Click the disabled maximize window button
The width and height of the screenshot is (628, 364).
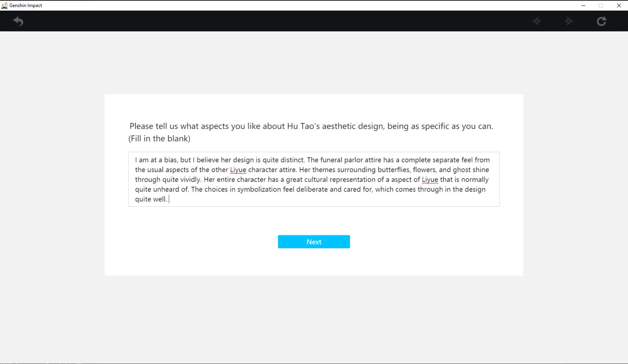(x=601, y=5)
